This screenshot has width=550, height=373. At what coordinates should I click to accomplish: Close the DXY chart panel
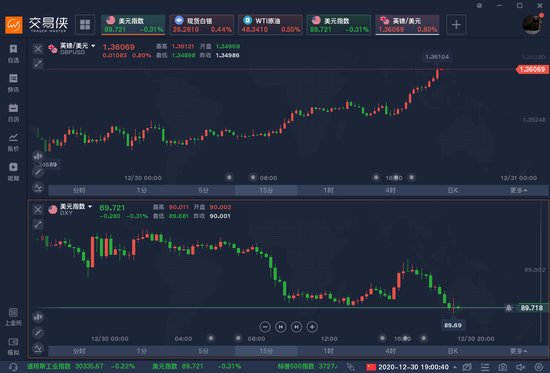(38, 209)
